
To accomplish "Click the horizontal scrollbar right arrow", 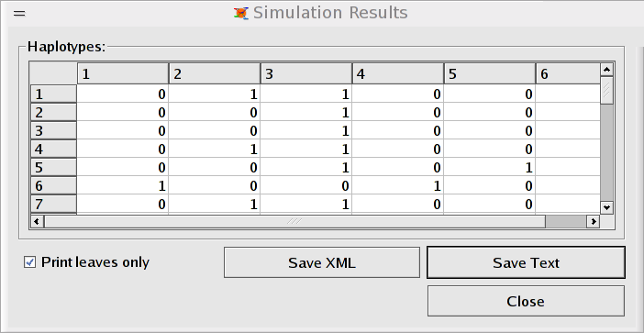I will (593, 222).
